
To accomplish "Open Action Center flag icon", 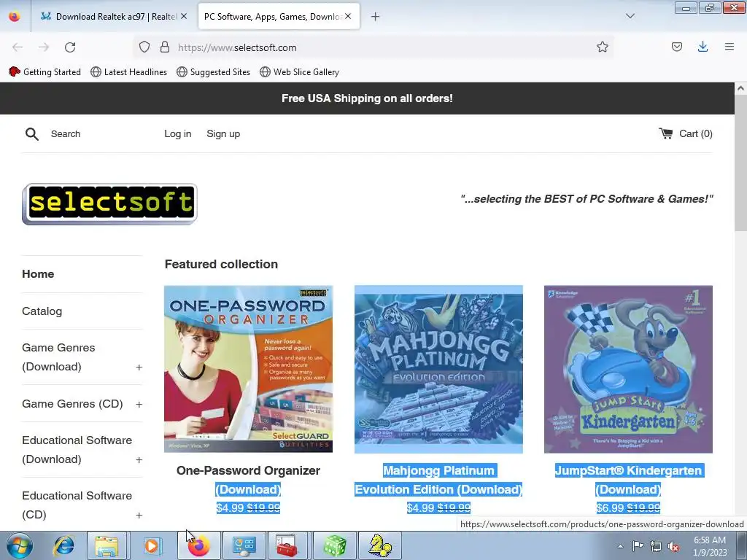I will point(638,546).
